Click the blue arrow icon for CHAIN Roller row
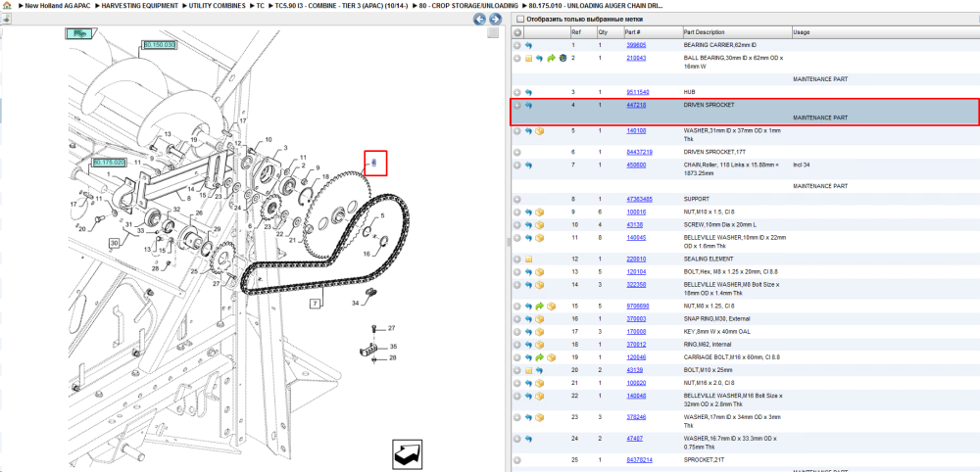This screenshot has width=980, height=472. click(x=528, y=165)
